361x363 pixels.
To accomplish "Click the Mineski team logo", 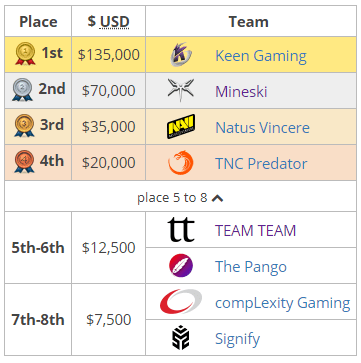I will (x=181, y=91).
